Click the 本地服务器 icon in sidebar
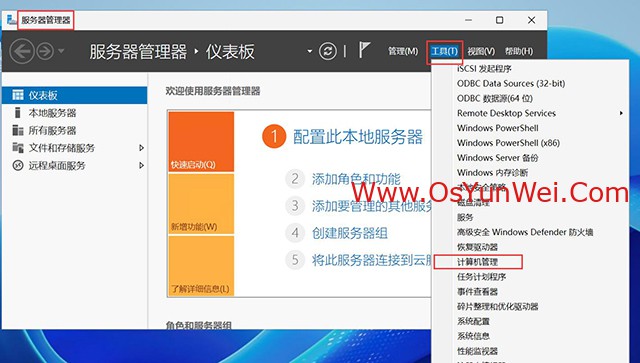The width and height of the screenshot is (640, 363). coord(17,113)
